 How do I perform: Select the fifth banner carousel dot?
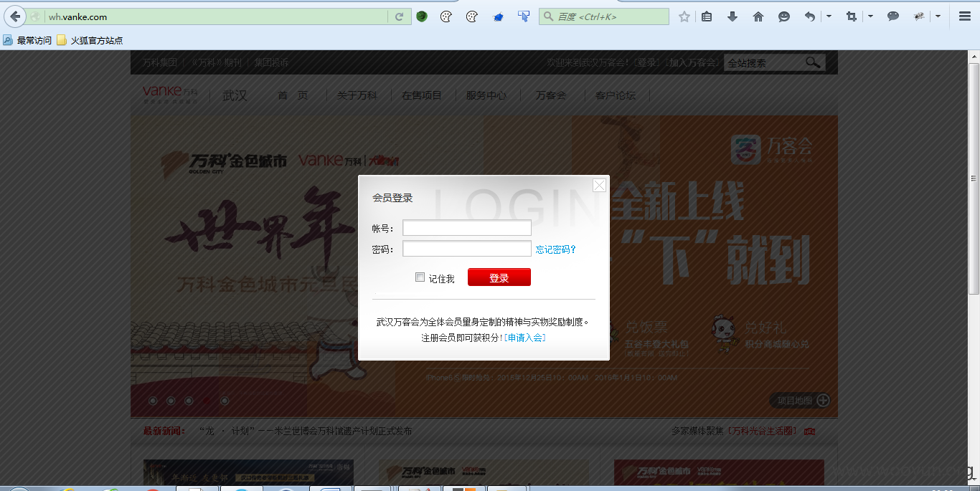225,401
